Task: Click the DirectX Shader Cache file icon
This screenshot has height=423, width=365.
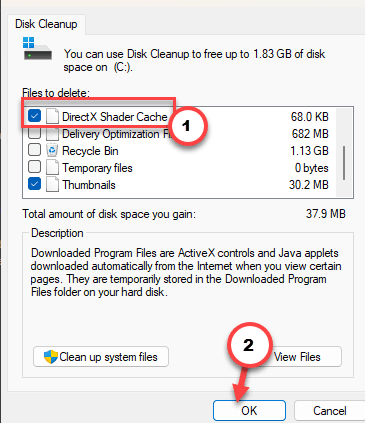Action: click(52, 116)
